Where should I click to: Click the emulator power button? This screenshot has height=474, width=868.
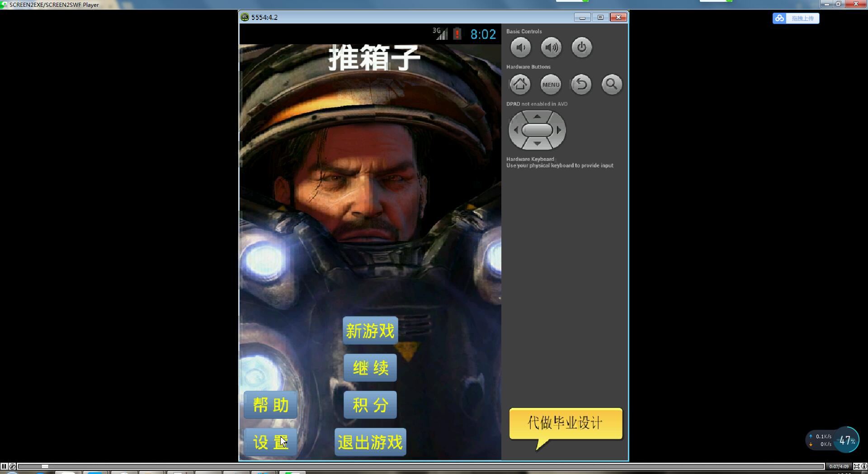tap(582, 47)
